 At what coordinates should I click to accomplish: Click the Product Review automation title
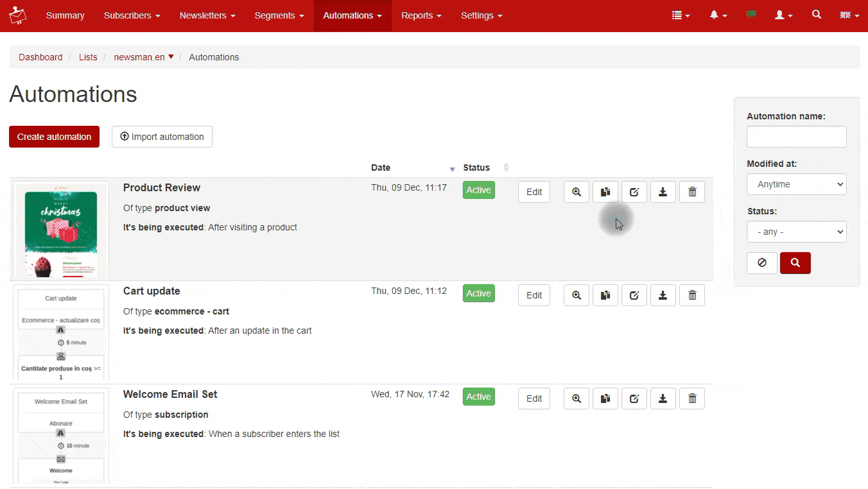click(162, 187)
